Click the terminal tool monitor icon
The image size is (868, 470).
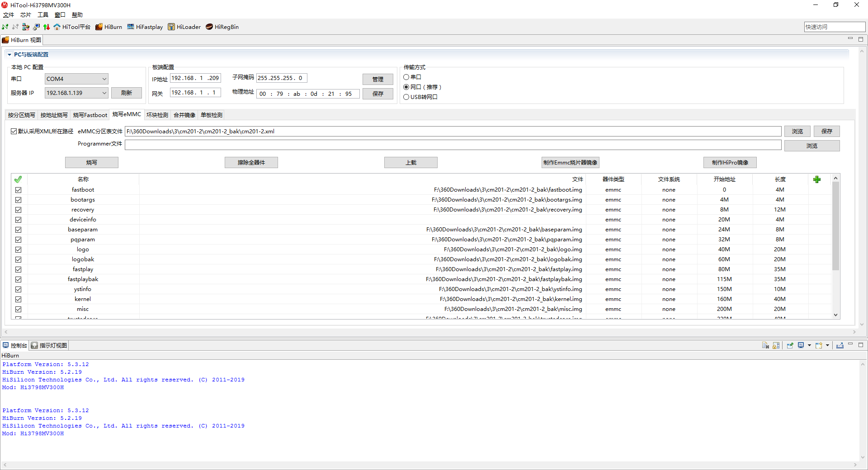click(x=36, y=27)
